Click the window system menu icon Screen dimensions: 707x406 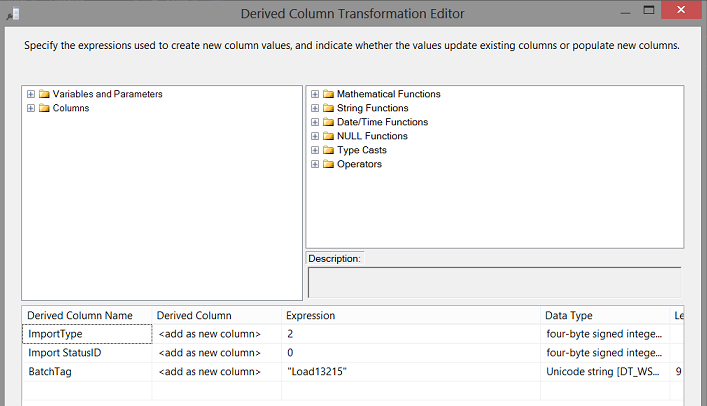click(13, 14)
